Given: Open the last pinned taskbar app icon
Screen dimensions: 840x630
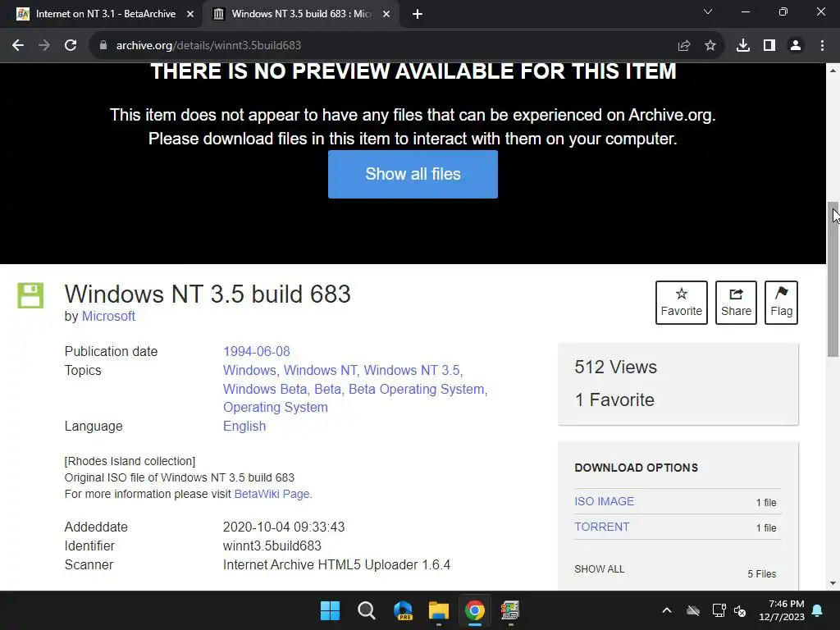Looking at the screenshot, I should click(x=510, y=610).
